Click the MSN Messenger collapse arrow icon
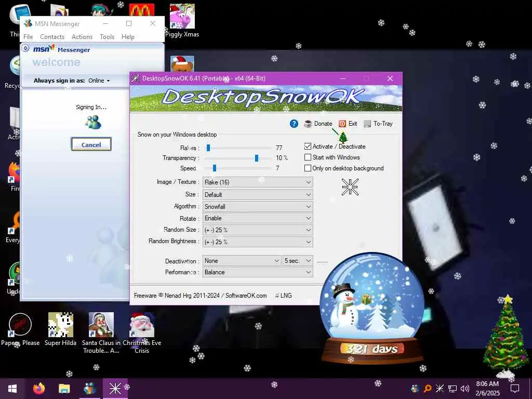Viewport: 532px width, 399px height. coord(25,48)
